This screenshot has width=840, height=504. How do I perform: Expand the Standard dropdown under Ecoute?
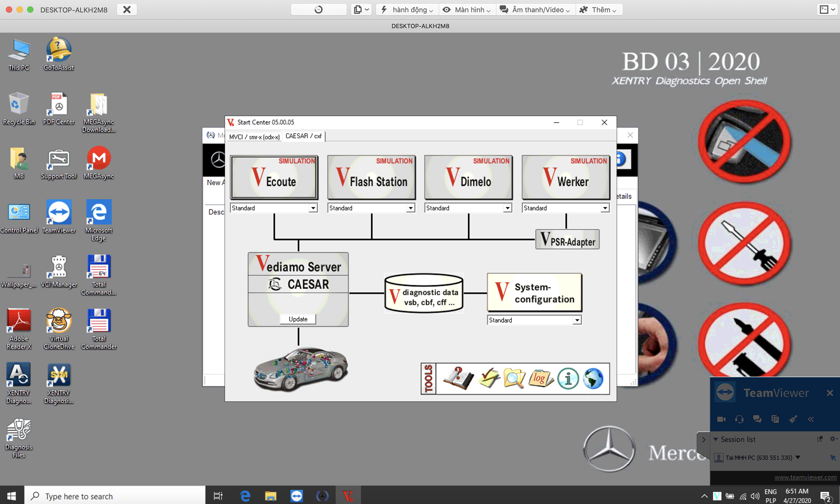coord(313,208)
